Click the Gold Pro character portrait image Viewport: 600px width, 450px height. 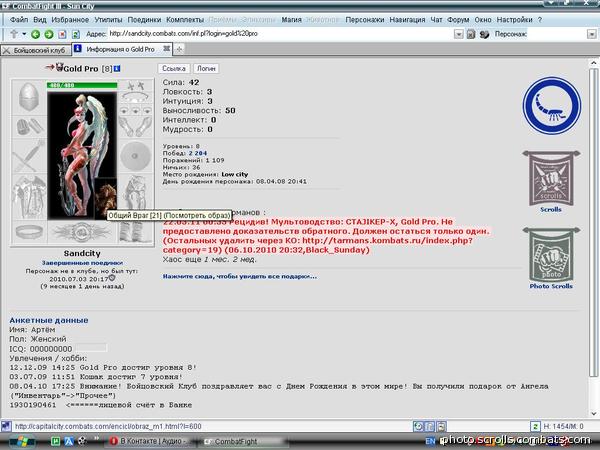click(82, 155)
